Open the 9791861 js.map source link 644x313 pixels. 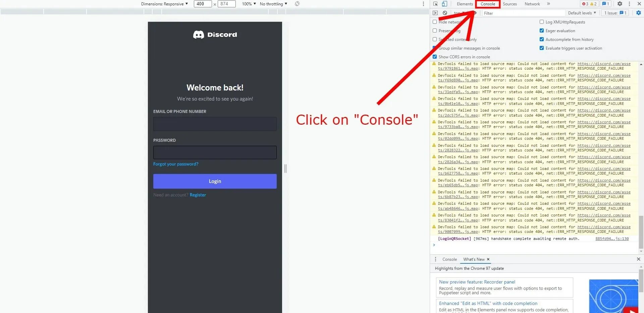458,68
